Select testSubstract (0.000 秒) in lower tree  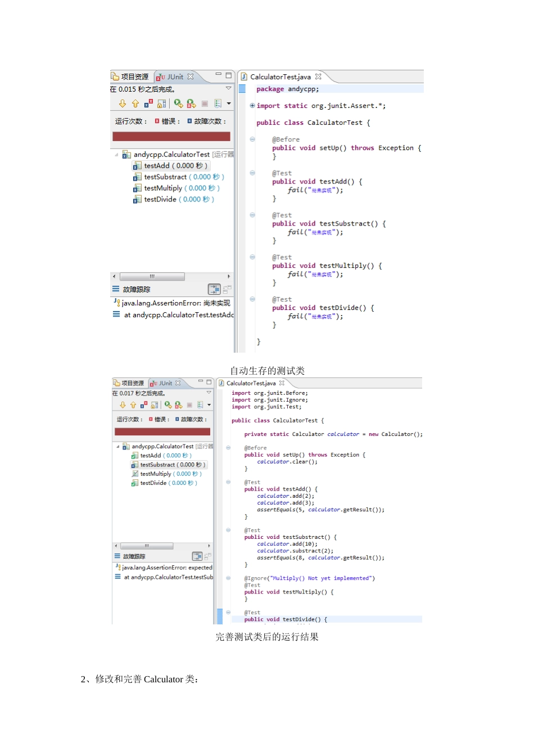coord(169,465)
